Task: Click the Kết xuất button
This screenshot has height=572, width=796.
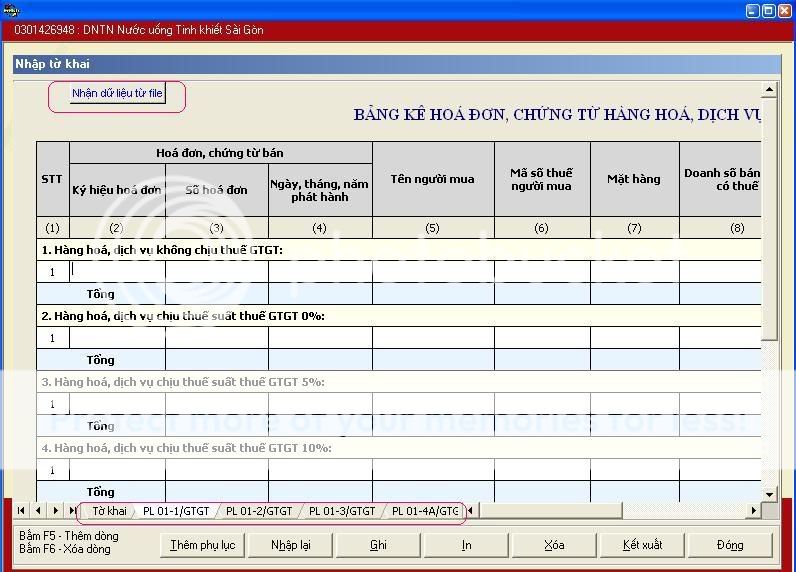Action: pyautogui.click(x=642, y=545)
